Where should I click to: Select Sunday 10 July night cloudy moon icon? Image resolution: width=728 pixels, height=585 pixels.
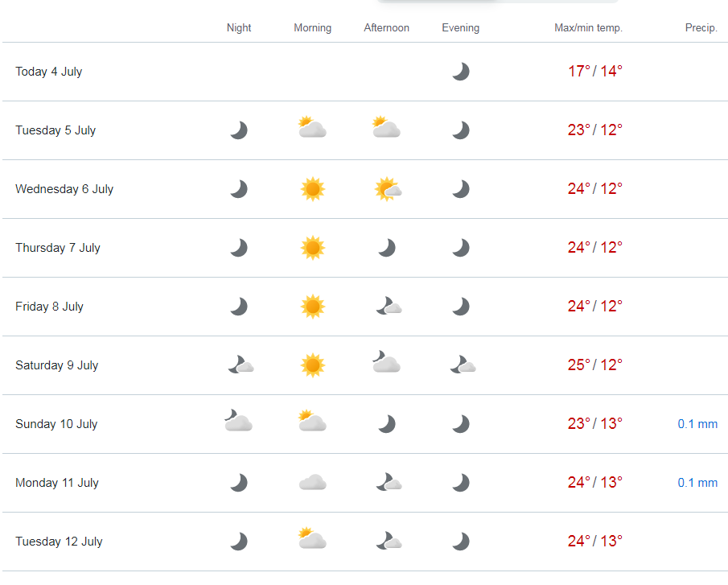238,421
